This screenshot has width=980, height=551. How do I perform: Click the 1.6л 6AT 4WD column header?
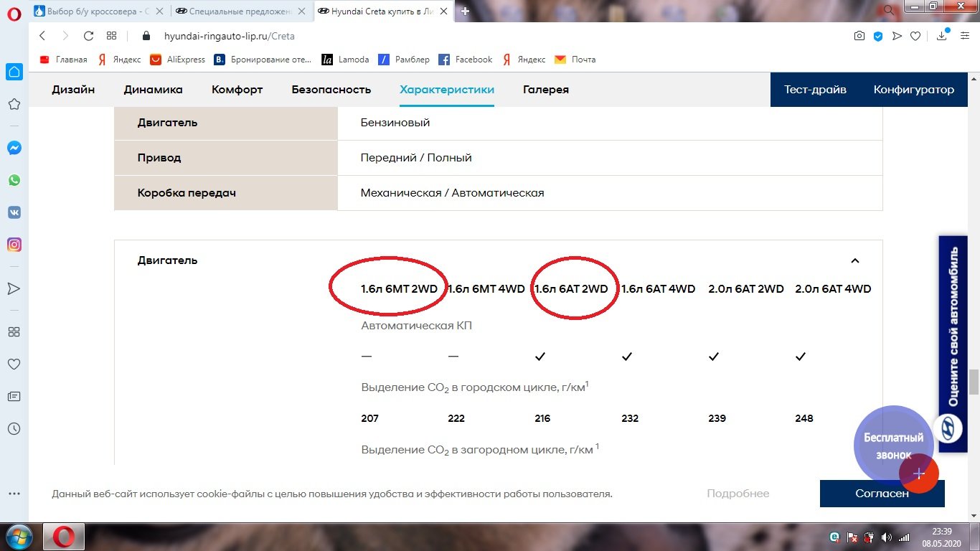(658, 289)
